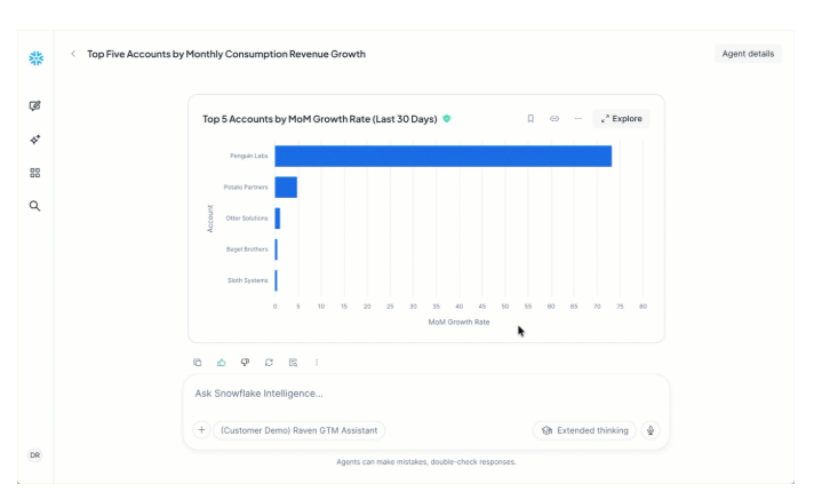This screenshot has height=492, width=830.
Task: Copy the chart link icon
Action: click(554, 119)
